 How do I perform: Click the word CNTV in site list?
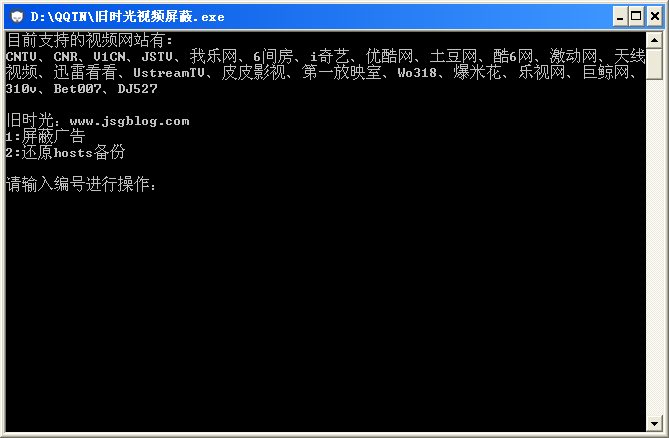(21, 56)
